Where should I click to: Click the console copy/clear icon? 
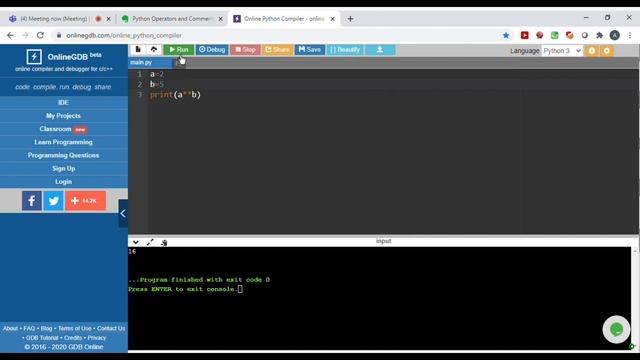164,242
